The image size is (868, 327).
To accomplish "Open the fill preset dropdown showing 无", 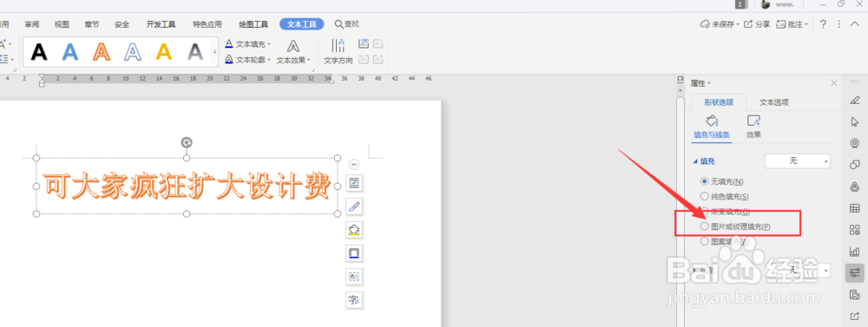I will [x=797, y=161].
